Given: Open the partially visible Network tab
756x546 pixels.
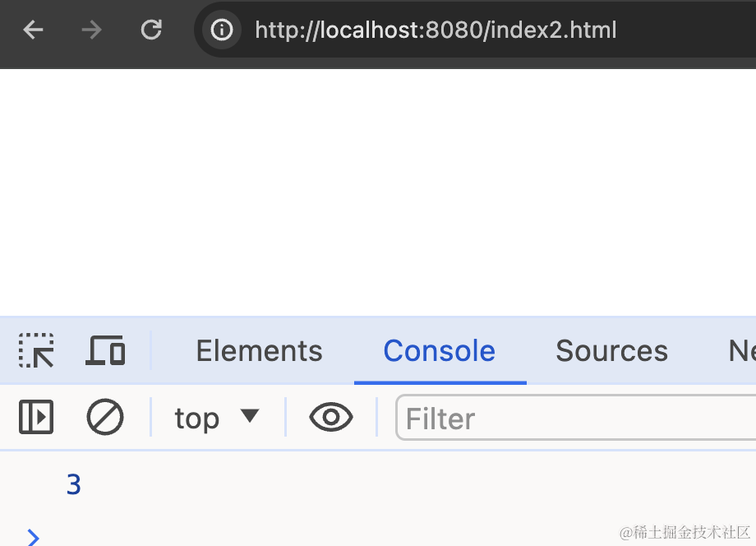Looking at the screenshot, I should [742, 350].
